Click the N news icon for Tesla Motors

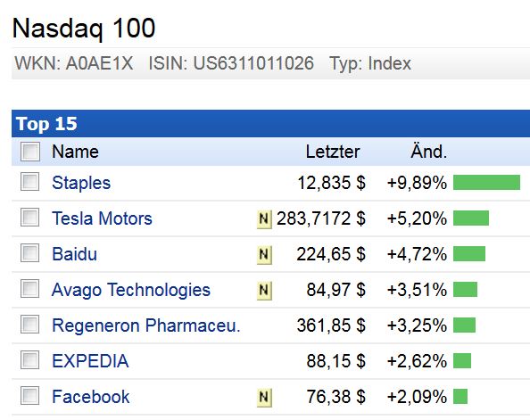point(264,219)
